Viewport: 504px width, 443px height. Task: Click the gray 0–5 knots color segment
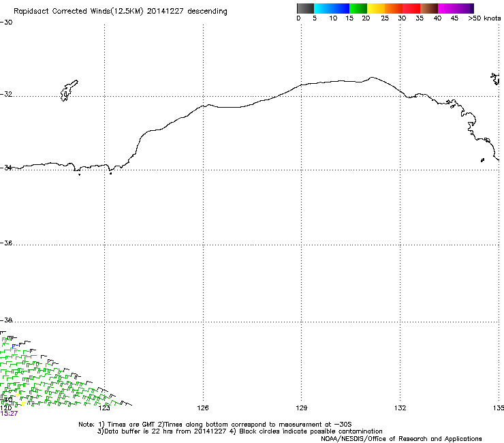click(x=305, y=8)
